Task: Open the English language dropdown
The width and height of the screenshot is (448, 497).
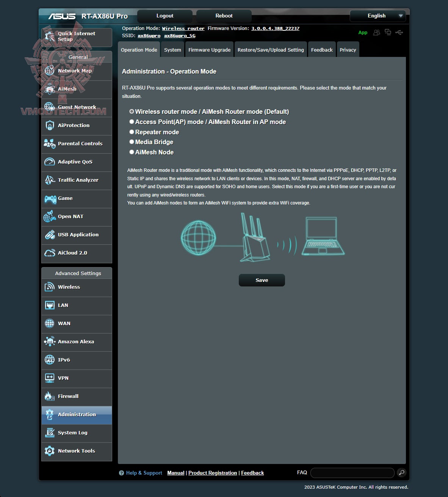Action: tap(378, 16)
